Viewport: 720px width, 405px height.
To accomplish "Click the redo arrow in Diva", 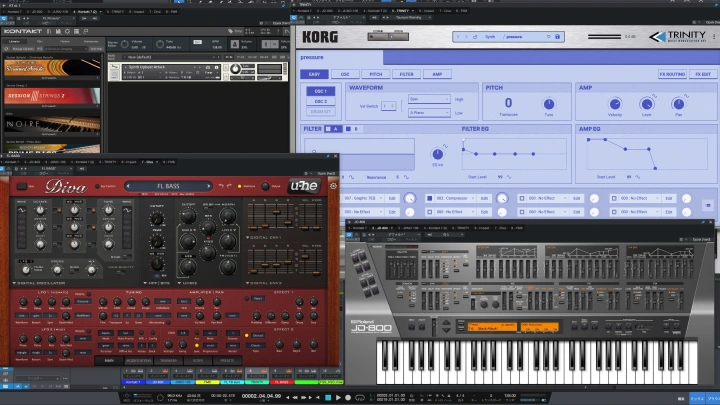I will click(230, 186).
